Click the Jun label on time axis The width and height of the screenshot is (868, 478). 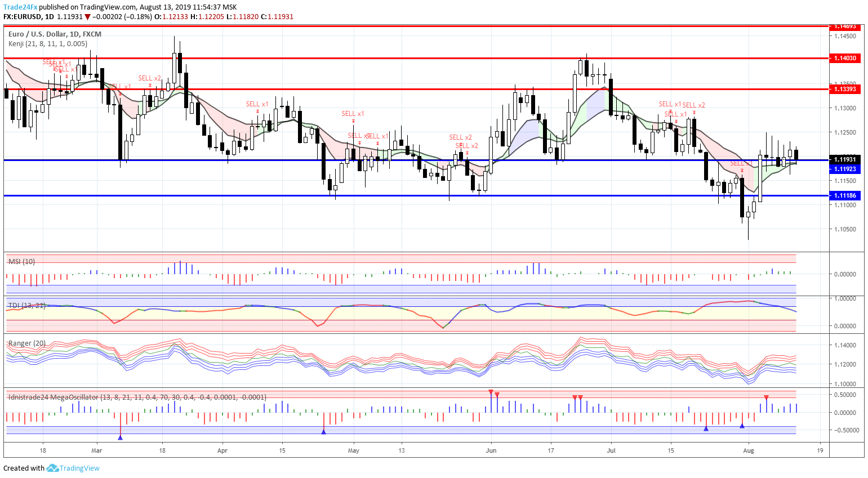[491, 450]
